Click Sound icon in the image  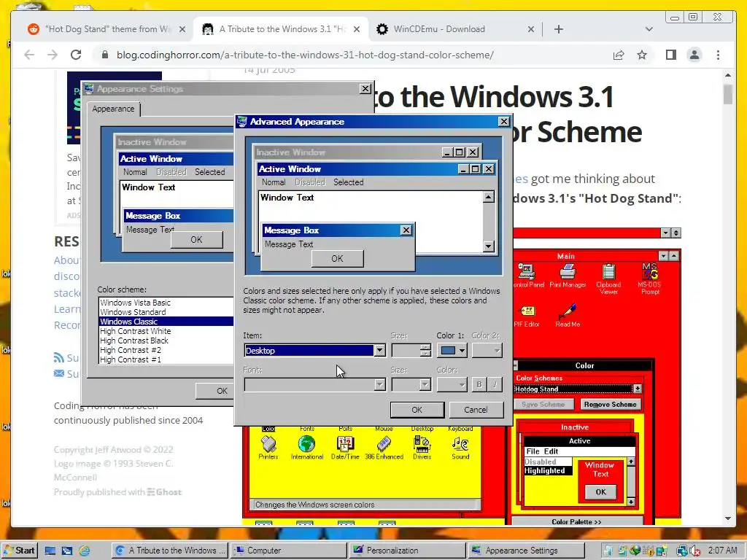coord(460,448)
